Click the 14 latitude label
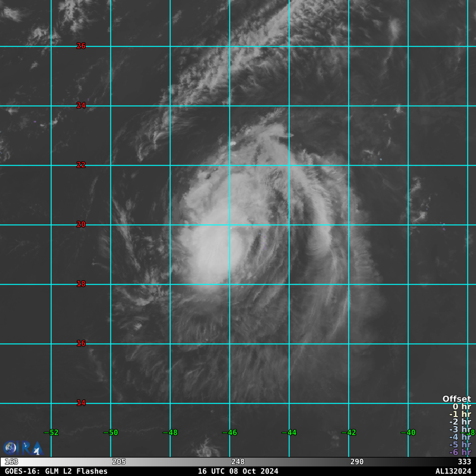The image size is (476, 476). (x=81, y=403)
